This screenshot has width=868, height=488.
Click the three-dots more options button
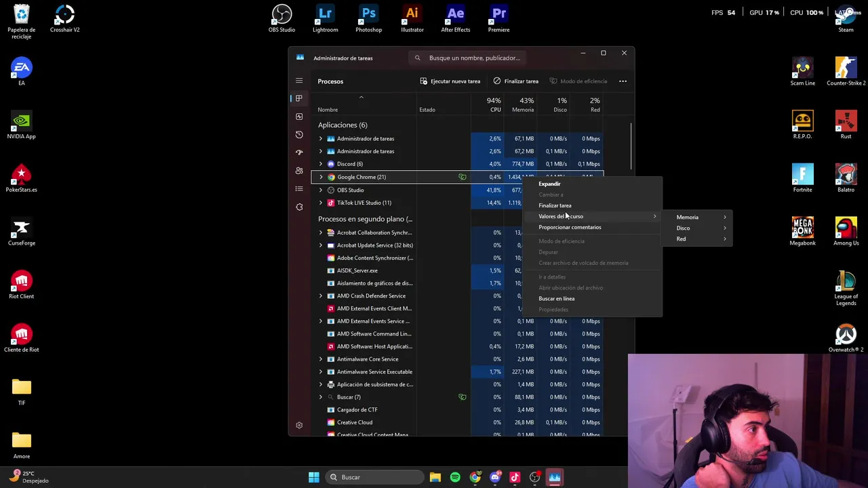point(623,81)
